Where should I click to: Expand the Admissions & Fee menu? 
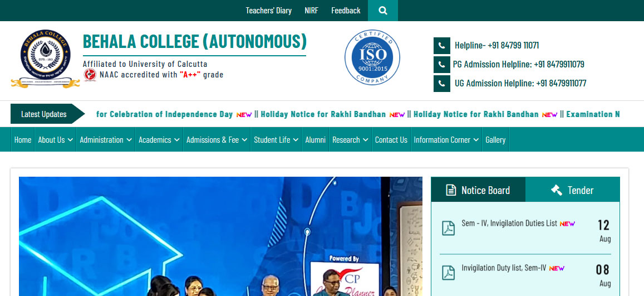click(x=217, y=140)
